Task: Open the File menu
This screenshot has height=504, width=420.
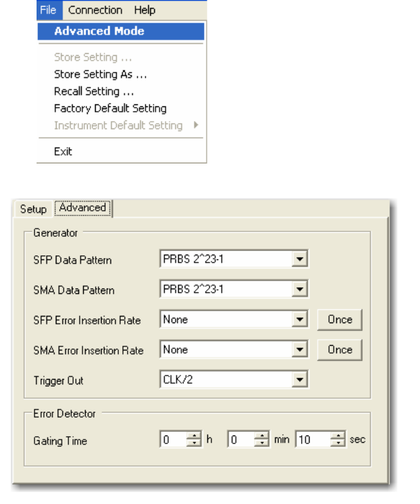Action: pyautogui.click(x=49, y=10)
